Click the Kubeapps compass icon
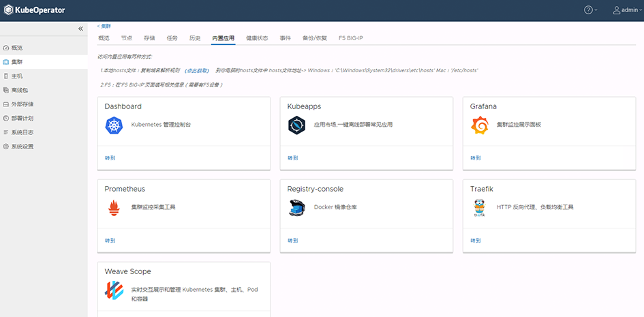 [x=296, y=125]
